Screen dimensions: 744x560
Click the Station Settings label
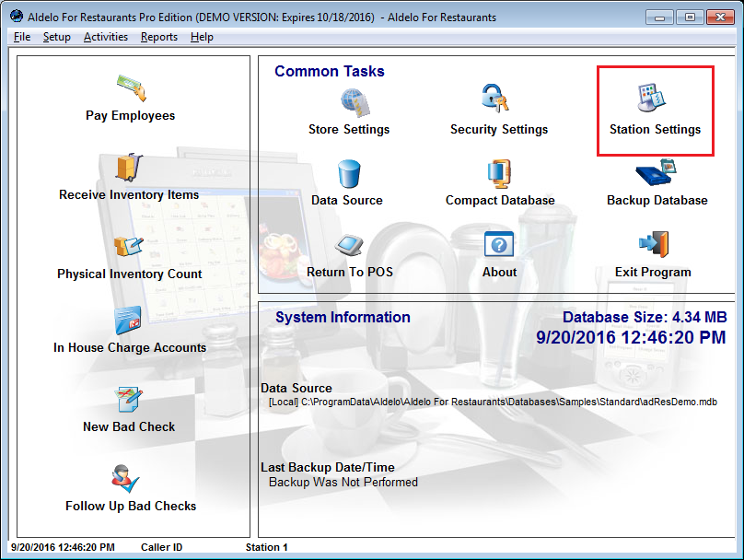pos(656,130)
